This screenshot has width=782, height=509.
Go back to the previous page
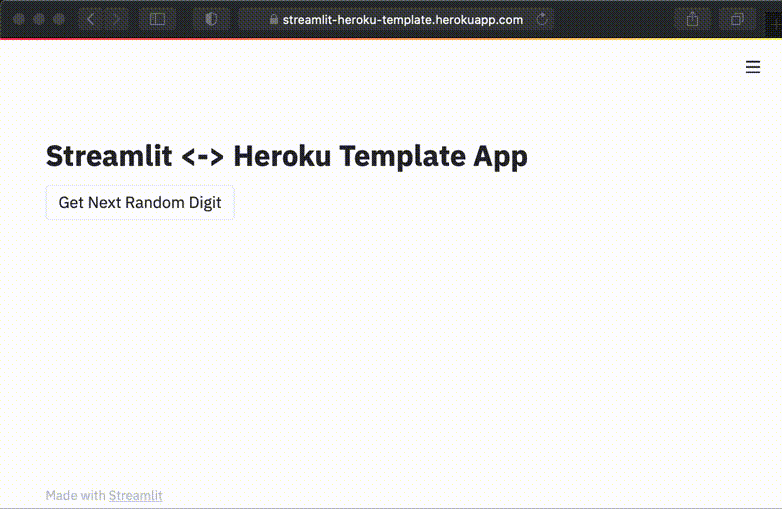[90, 19]
